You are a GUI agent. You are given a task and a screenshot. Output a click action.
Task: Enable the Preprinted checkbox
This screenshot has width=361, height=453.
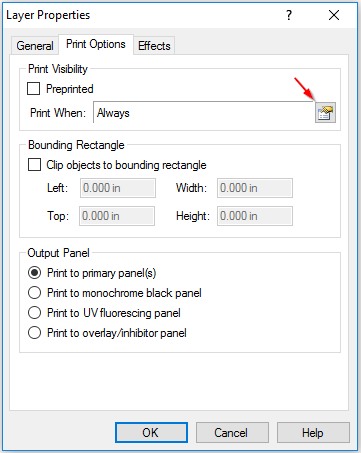click(34, 89)
